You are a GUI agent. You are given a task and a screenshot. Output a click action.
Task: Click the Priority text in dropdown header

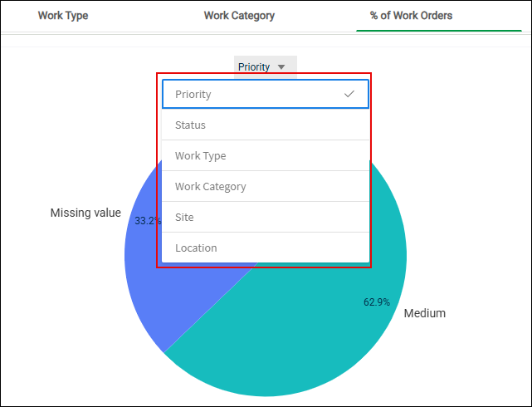coord(254,67)
